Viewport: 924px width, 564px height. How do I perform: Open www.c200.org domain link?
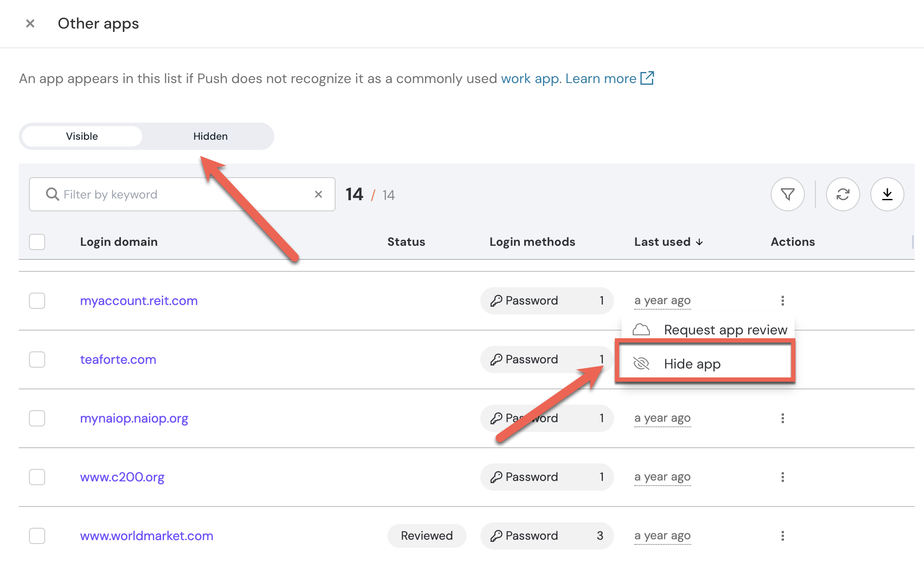122,477
